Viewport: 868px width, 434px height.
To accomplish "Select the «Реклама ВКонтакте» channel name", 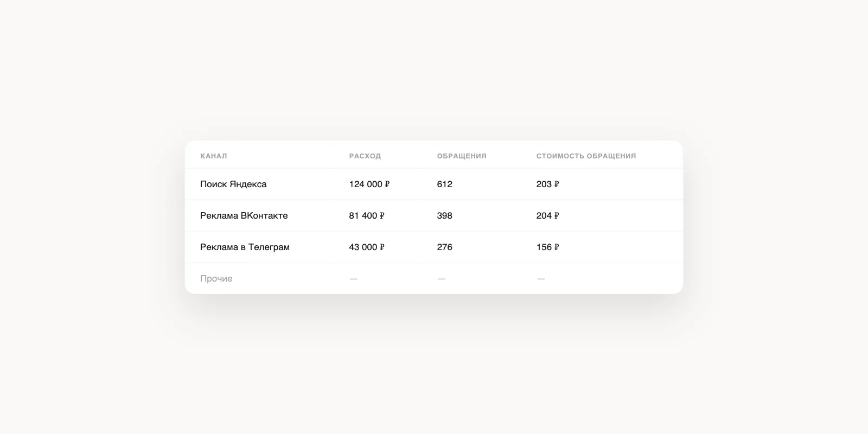I will [244, 216].
